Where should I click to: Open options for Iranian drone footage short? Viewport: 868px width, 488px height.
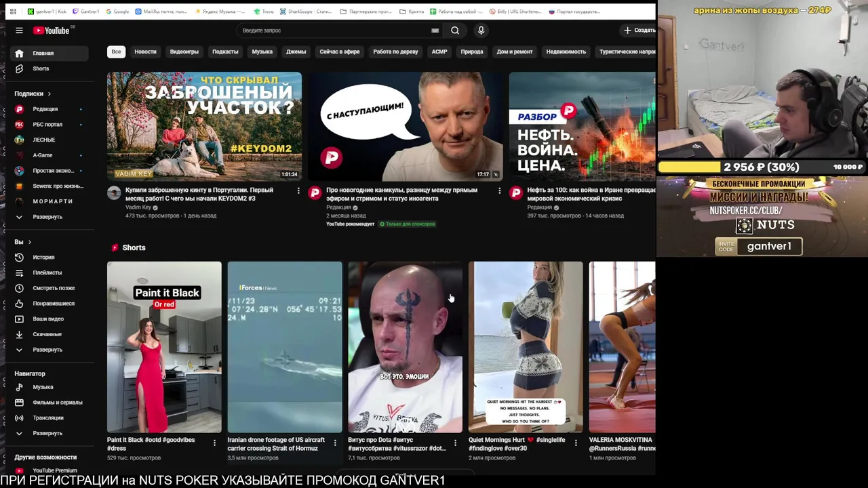[335, 443]
